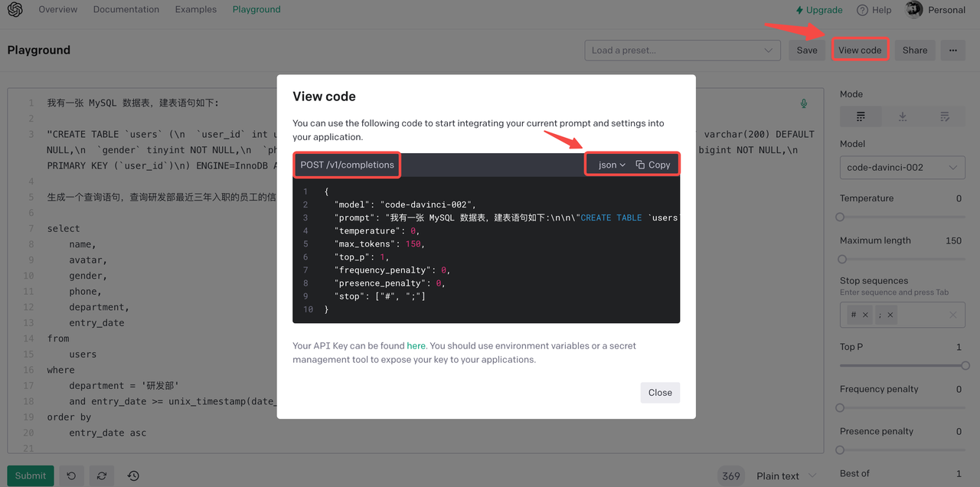Viewport: 980px width, 487px height.
Task: Click the Save button
Action: tap(807, 50)
